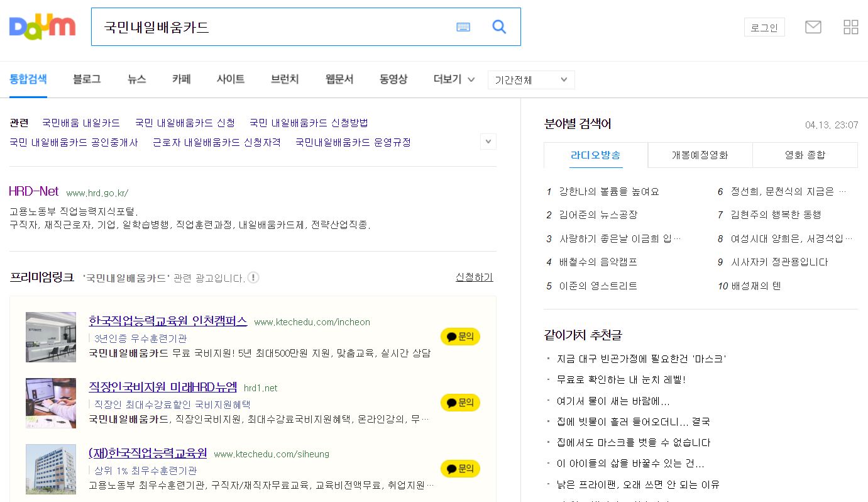
Task: Switch to the 뉴스 tab
Action: 136,79
